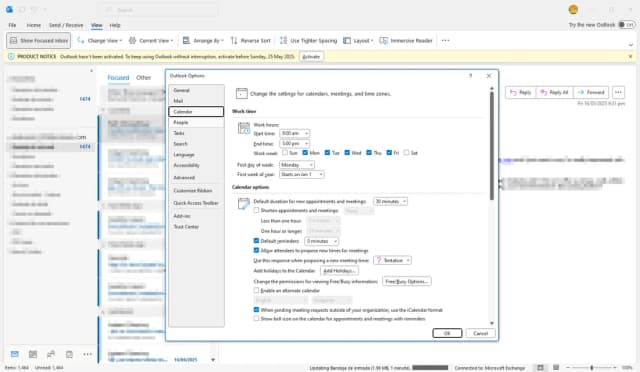
Task: Select Tasks category in Outlook Options
Action: 196,133
